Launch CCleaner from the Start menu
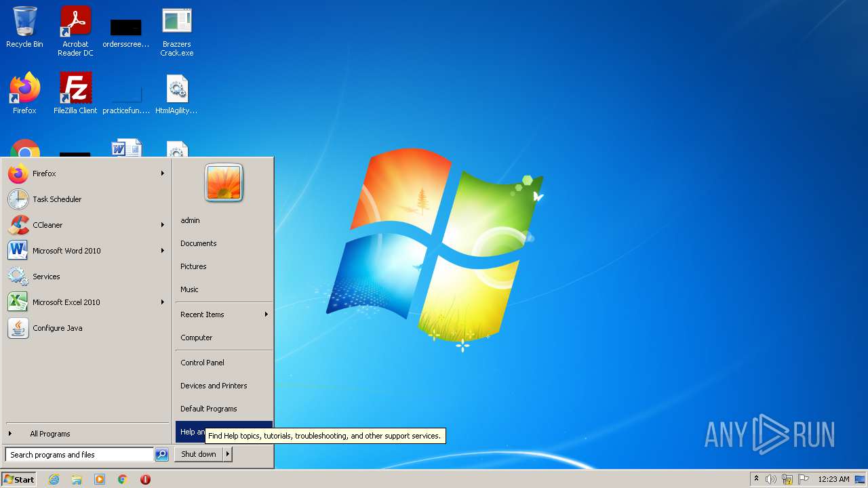The width and height of the screenshot is (868, 488). [86, 225]
